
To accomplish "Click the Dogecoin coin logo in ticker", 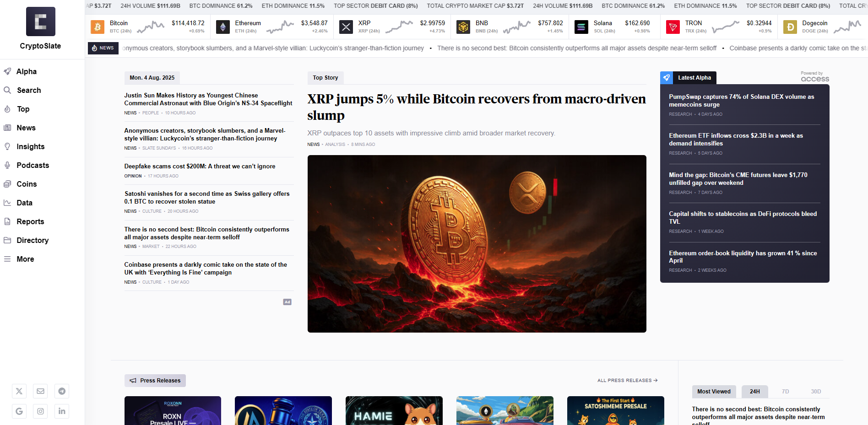I will pos(790,27).
